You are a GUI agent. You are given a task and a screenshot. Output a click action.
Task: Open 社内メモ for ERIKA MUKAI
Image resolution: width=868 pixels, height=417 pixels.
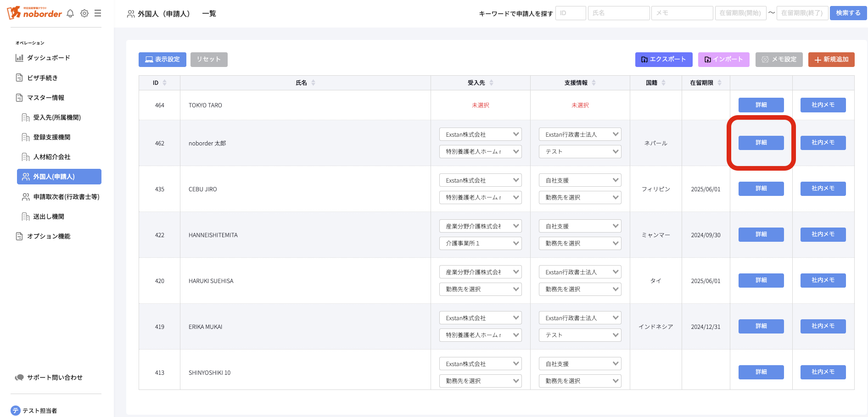point(823,326)
